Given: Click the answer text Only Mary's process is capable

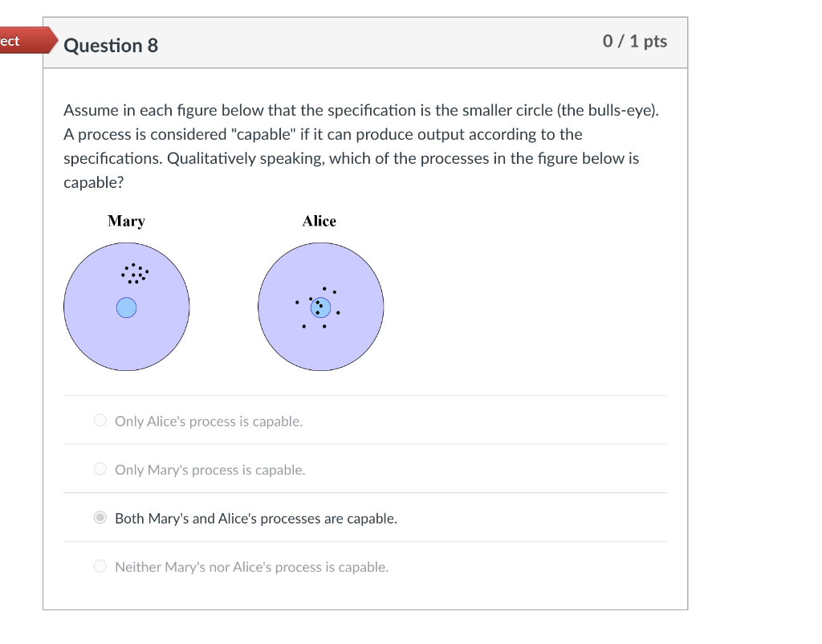Looking at the screenshot, I should click(210, 470).
